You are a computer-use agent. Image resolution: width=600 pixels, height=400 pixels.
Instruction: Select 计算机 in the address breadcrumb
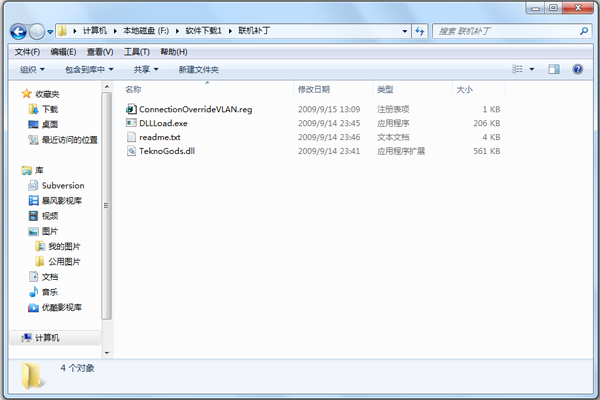tap(95, 31)
